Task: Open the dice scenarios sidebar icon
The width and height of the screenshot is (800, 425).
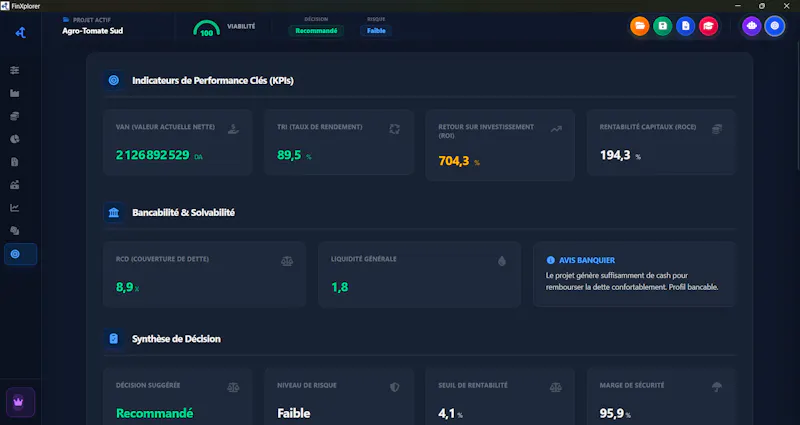Action: (15, 231)
